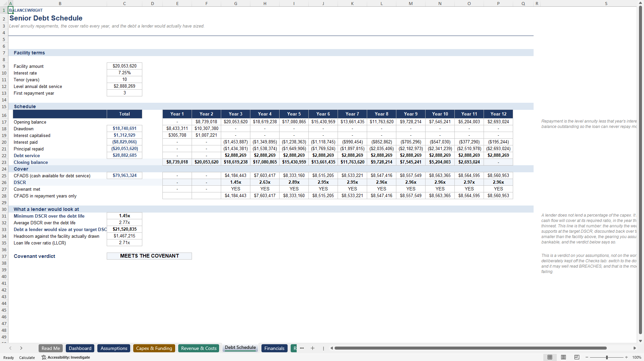Click the Covenant verdict label
Image resolution: width=644 pixels, height=361 pixels.
tap(34, 256)
